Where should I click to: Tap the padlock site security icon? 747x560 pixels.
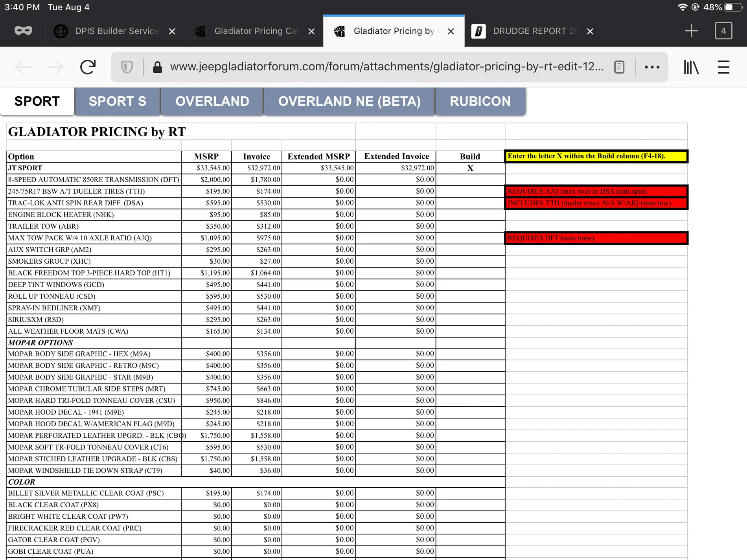pos(157,67)
